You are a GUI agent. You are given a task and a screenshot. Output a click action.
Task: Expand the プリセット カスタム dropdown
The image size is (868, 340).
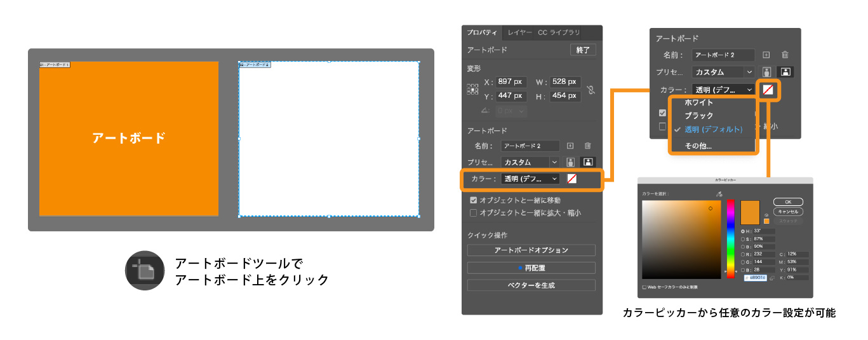530,163
